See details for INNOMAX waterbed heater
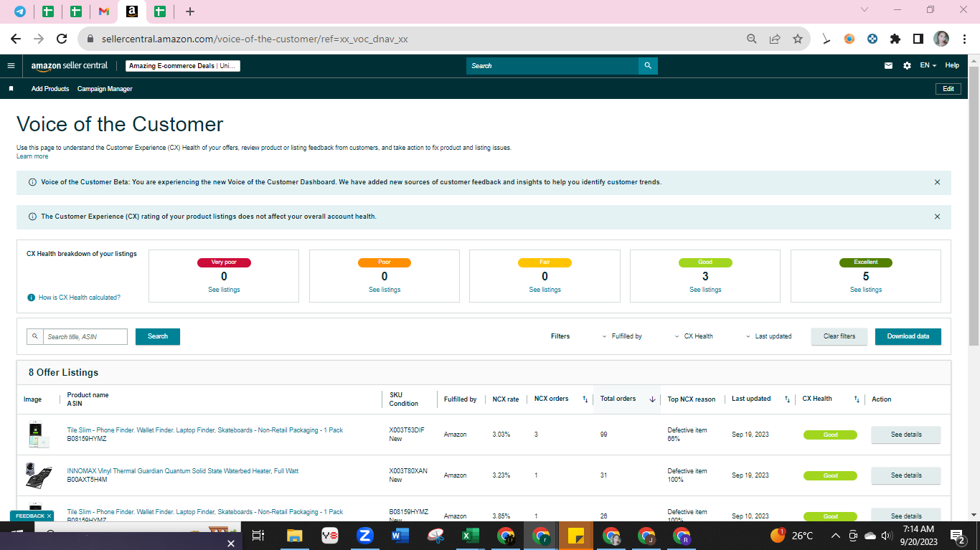The height and width of the screenshot is (550, 980). tap(906, 475)
